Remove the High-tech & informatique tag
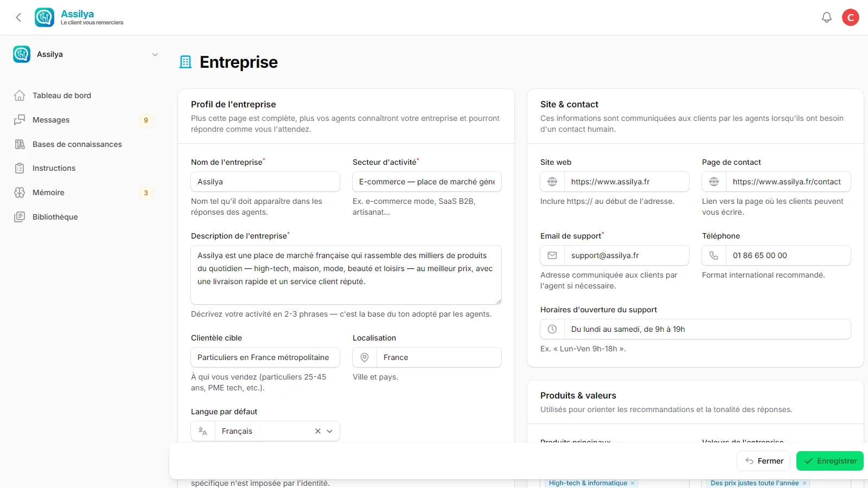 [633, 483]
